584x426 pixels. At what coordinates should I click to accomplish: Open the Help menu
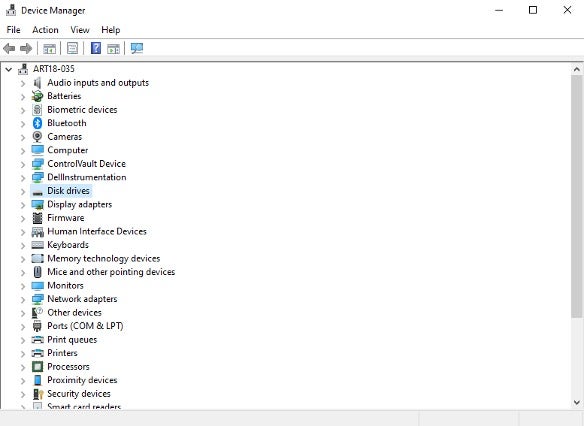click(x=111, y=30)
